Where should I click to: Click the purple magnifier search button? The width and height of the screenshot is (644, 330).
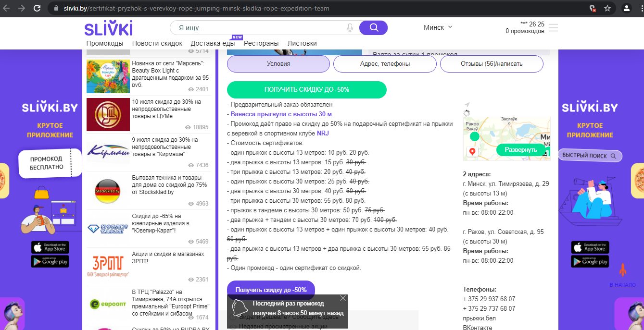(x=373, y=28)
